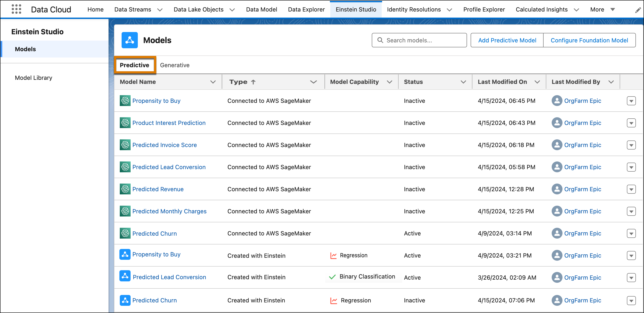Expand the Calculated Insights nav chevron

[576, 10]
